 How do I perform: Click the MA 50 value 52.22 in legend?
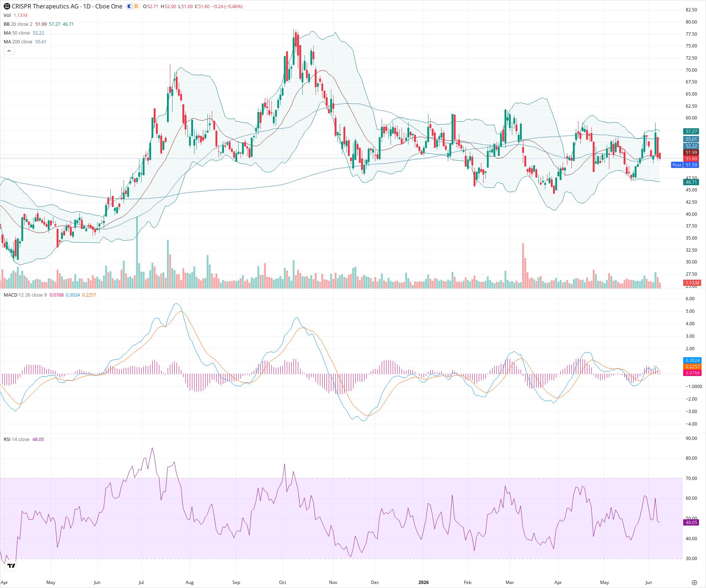pyautogui.click(x=38, y=33)
